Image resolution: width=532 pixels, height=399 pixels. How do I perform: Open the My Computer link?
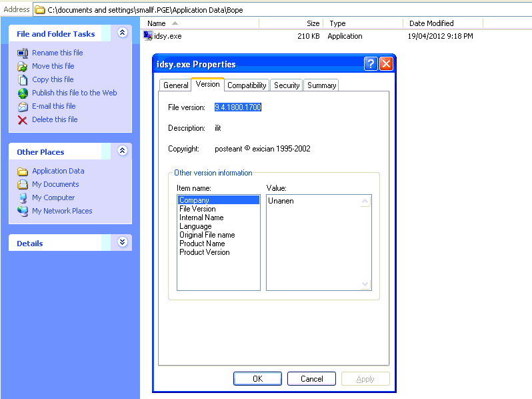(x=53, y=197)
